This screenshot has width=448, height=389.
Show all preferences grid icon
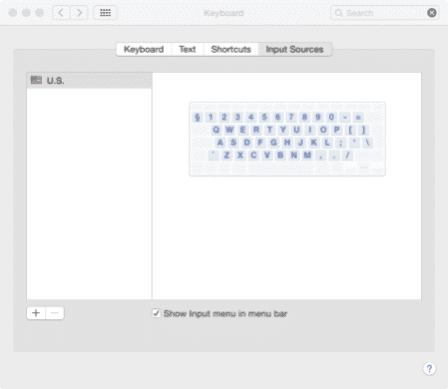click(x=105, y=13)
